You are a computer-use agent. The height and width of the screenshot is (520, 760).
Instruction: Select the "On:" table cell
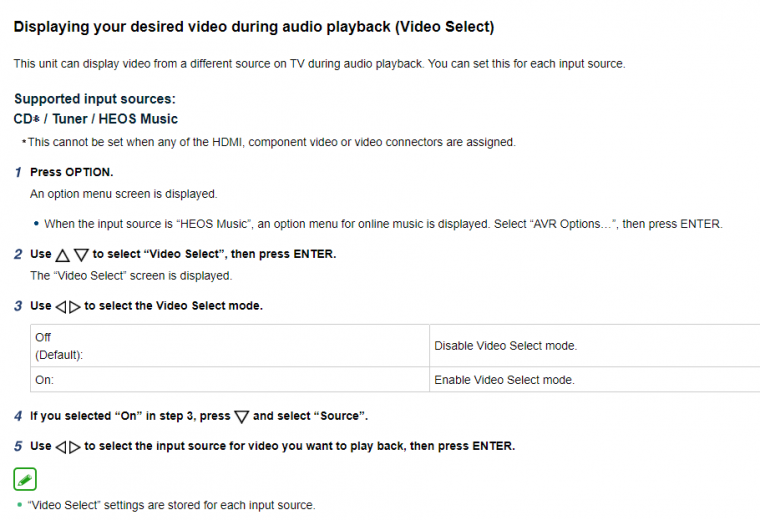coord(231,380)
